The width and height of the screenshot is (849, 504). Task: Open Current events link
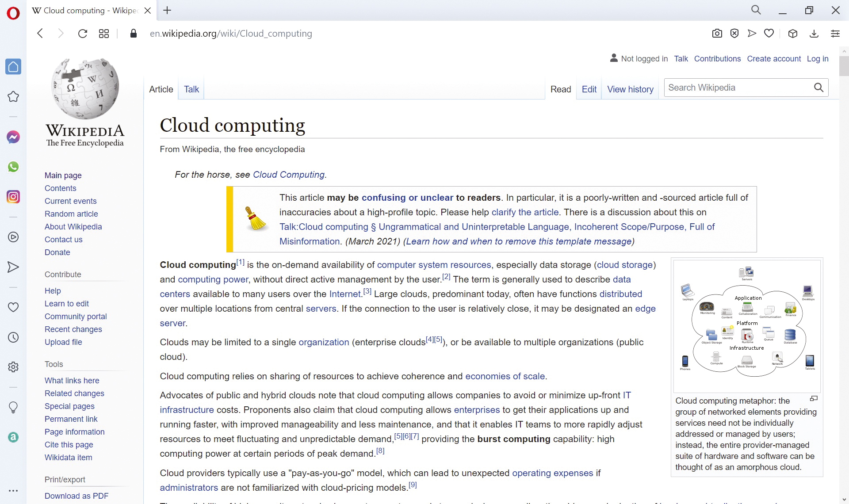click(71, 201)
